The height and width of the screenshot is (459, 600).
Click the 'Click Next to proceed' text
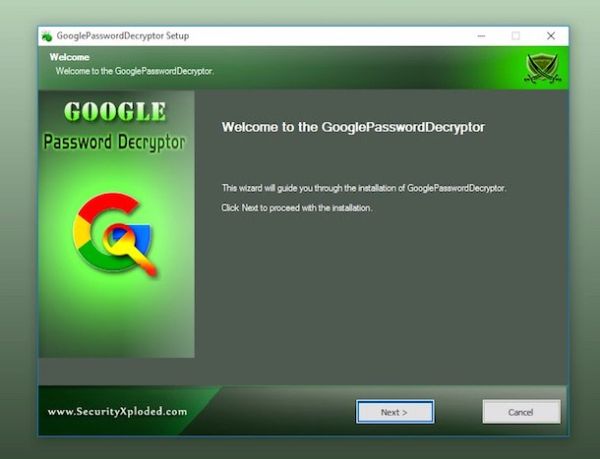296,208
